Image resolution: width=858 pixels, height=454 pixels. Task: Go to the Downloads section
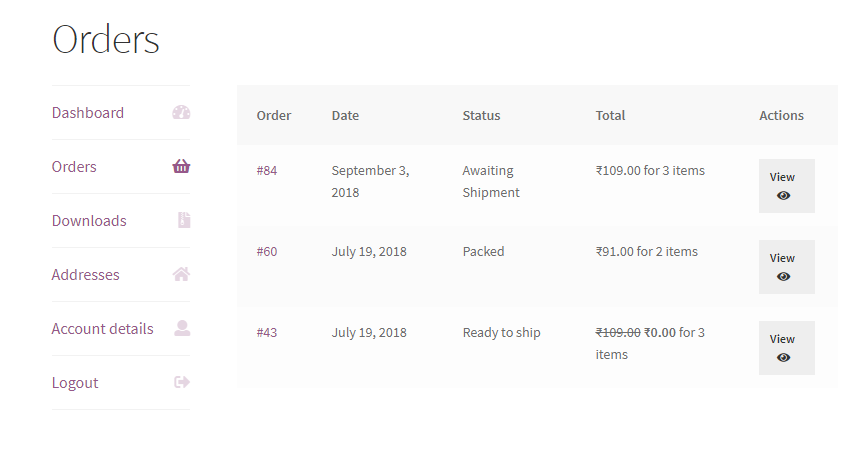(89, 221)
